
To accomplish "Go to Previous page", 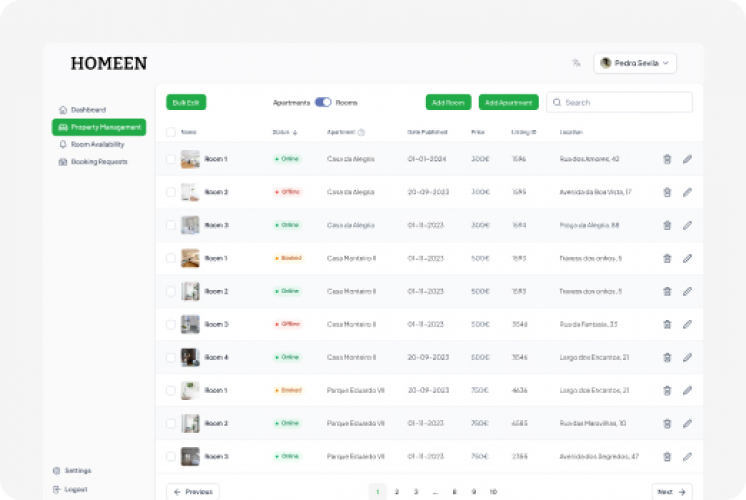I will pyautogui.click(x=193, y=491).
